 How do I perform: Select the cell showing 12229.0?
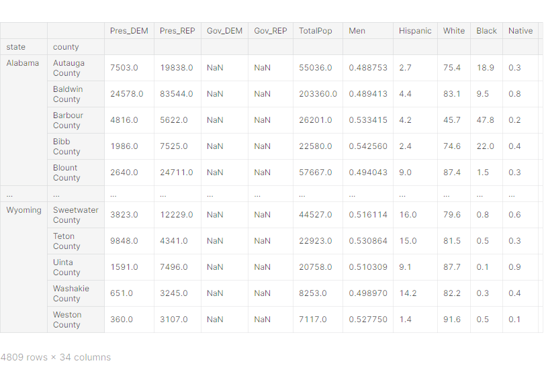pos(176,215)
